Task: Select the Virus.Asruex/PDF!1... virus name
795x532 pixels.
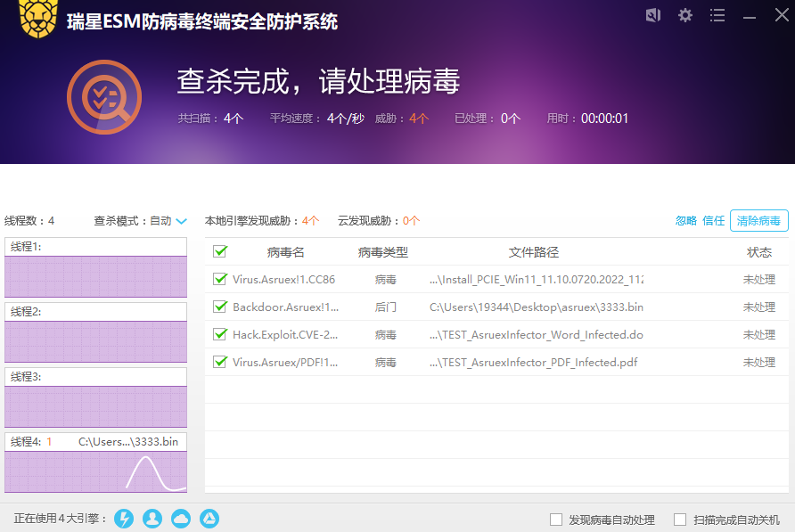Action: 285,362
